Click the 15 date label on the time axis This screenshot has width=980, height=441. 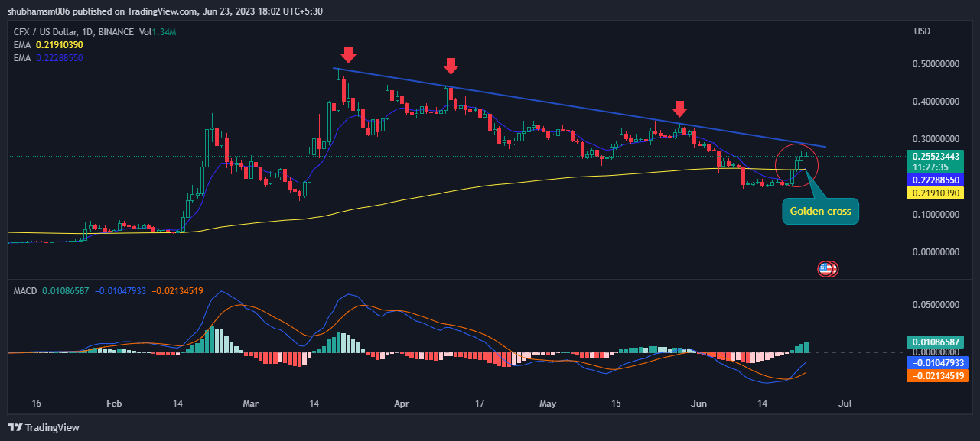pos(616,404)
